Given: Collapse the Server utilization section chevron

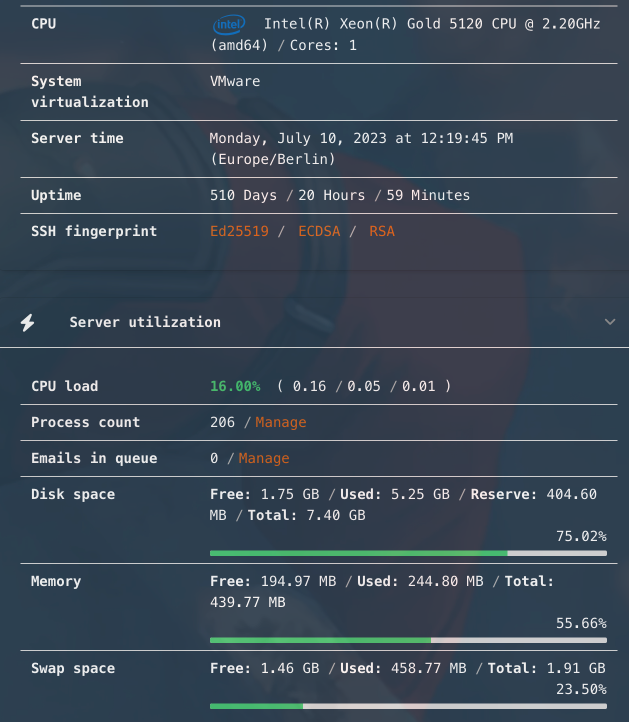Looking at the screenshot, I should [x=610, y=322].
